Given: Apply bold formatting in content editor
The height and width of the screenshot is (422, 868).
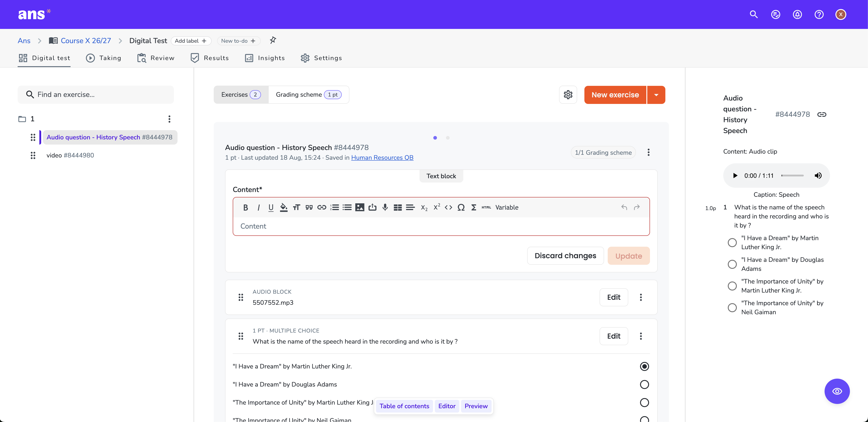Looking at the screenshot, I should tap(246, 207).
